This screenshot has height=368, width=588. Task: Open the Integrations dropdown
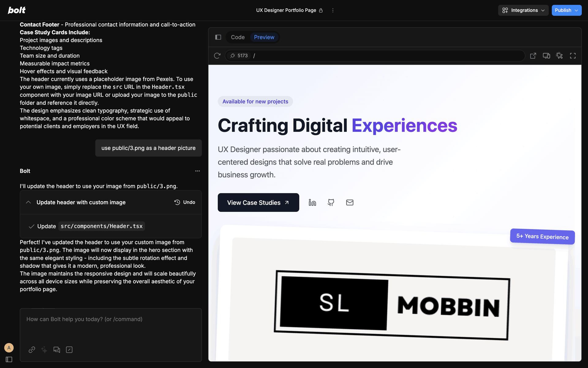[x=523, y=10]
